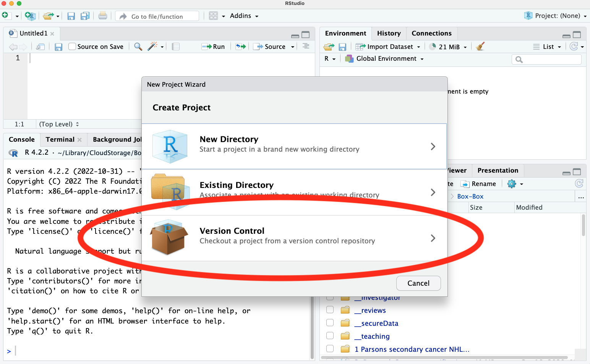Click the Environment search field
This screenshot has height=364, width=590.
coord(546,59)
